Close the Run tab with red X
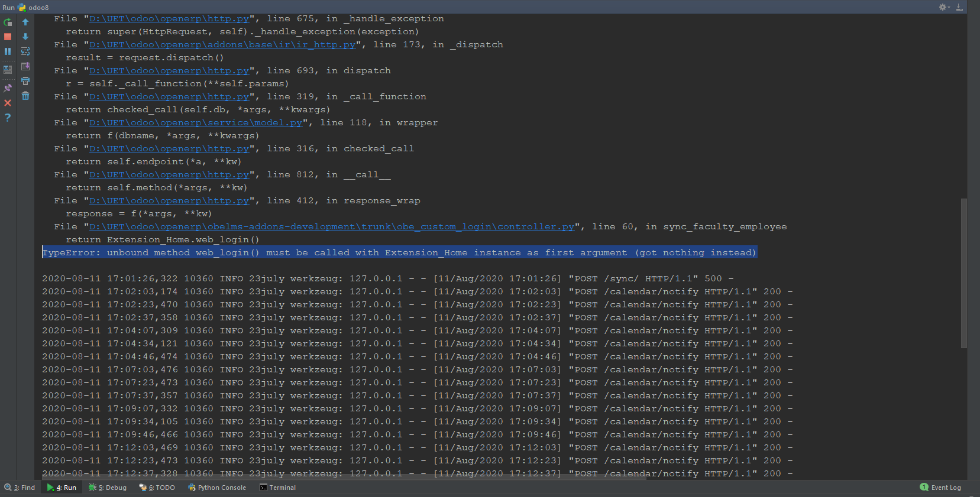Screen dimensions: 980x497 tap(8, 103)
